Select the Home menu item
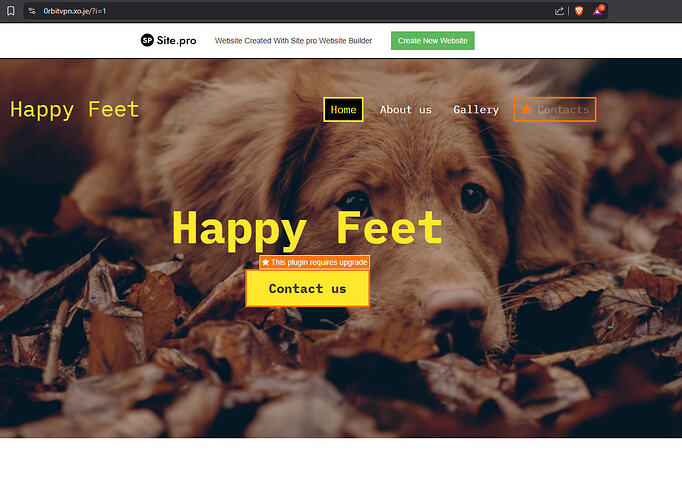This screenshot has width=682, height=500. point(343,109)
